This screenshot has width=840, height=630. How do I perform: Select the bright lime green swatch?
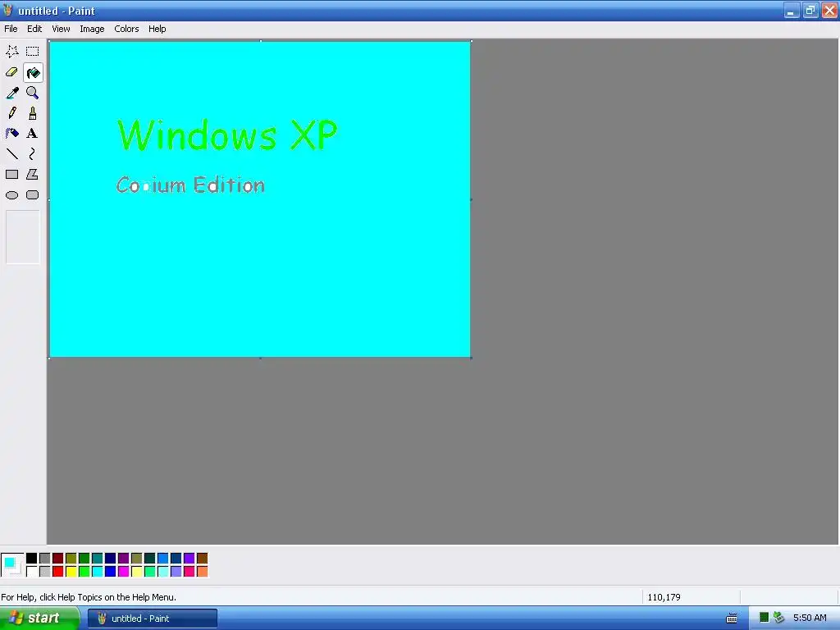point(84,572)
